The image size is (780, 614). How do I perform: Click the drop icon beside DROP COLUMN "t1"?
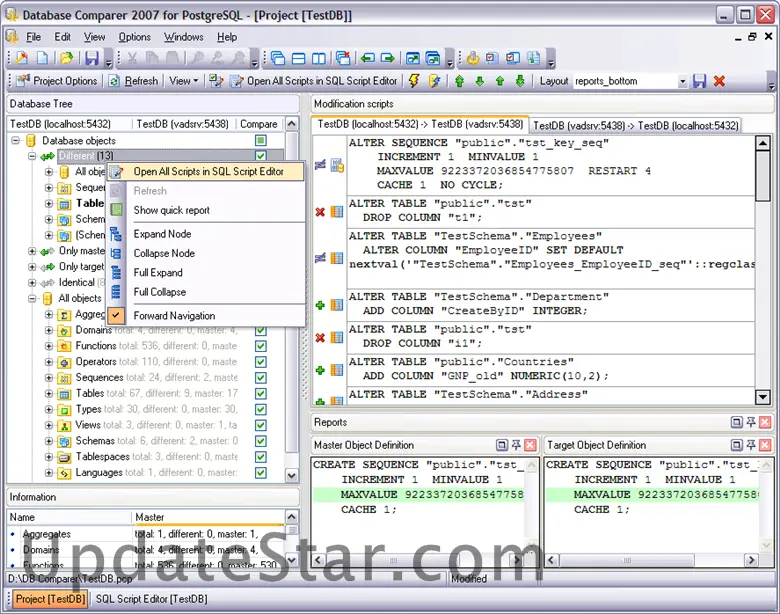321,211
